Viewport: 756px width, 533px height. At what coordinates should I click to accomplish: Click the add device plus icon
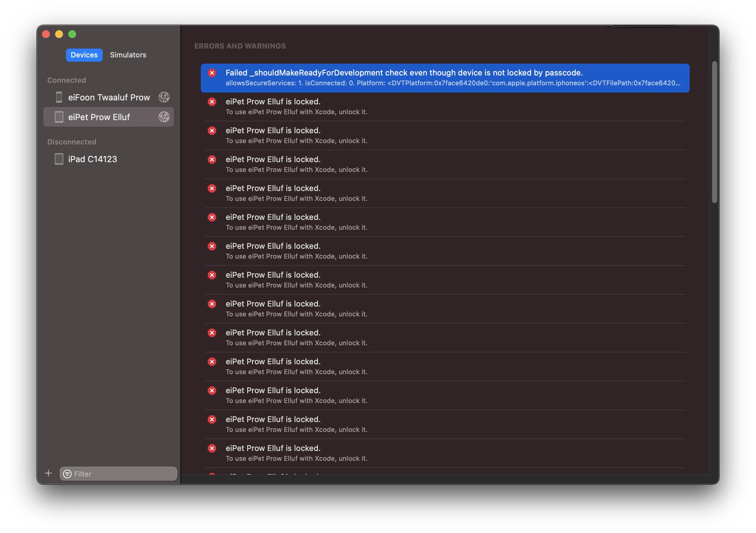click(48, 473)
